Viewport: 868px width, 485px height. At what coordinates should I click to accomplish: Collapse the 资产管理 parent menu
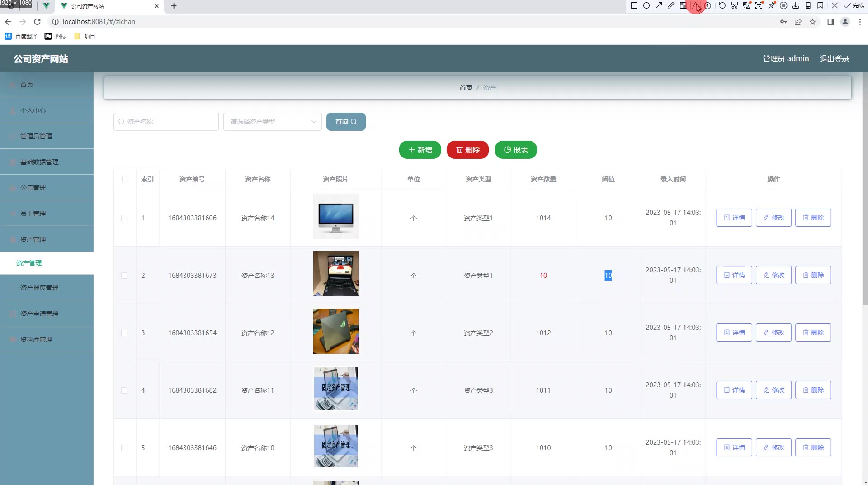click(x=47, y=239)
